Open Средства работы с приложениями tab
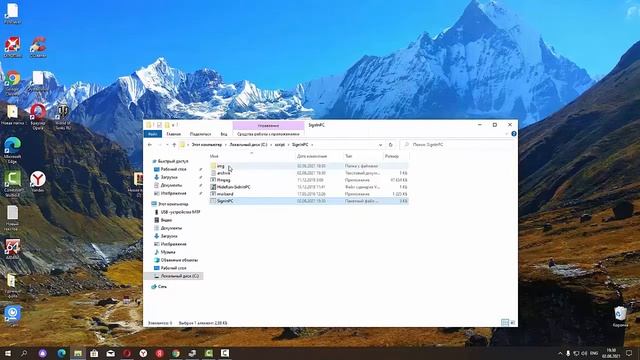Image resolution: width=640 pixels, height=360 pixels. click(x=268, y=134)
